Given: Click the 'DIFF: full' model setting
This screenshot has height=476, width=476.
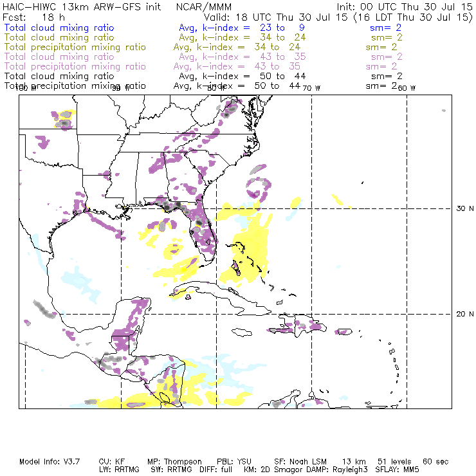Looking at the screenshot, I should (215, 470).
